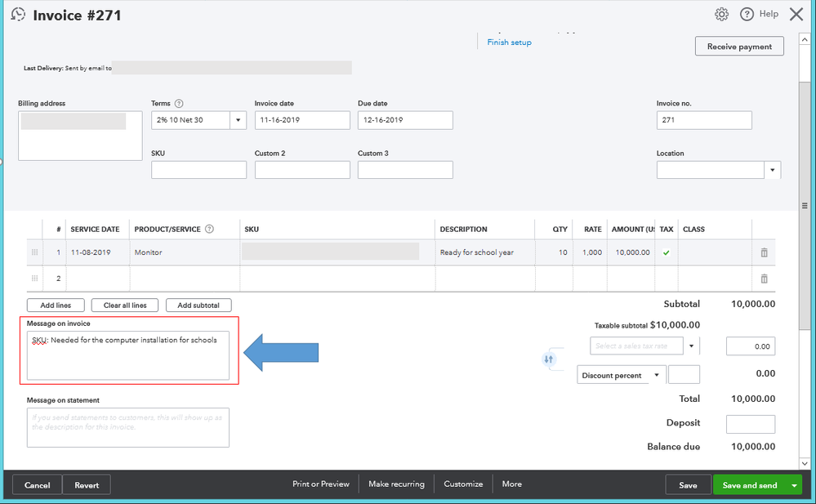Viewport: 816px width, 504px height.
Task: Open the Save and send arrow menu
Action: point(794,485)
